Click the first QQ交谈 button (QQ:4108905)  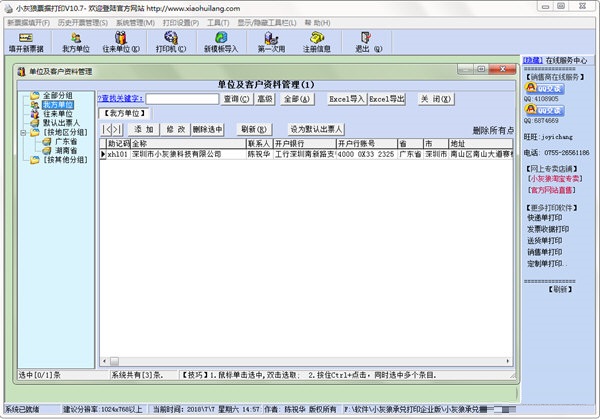[x=544, y=88]
